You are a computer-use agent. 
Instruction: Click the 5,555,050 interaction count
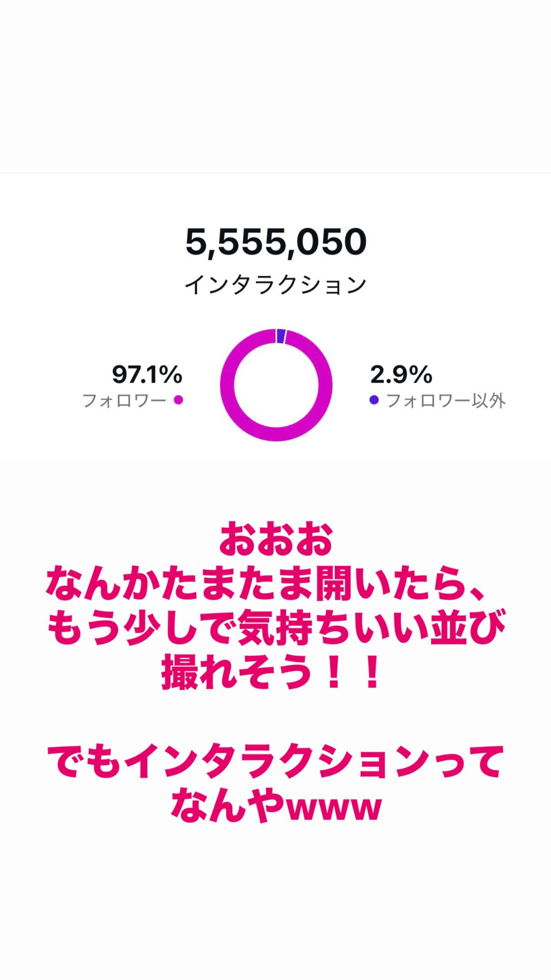coord(275,242)
